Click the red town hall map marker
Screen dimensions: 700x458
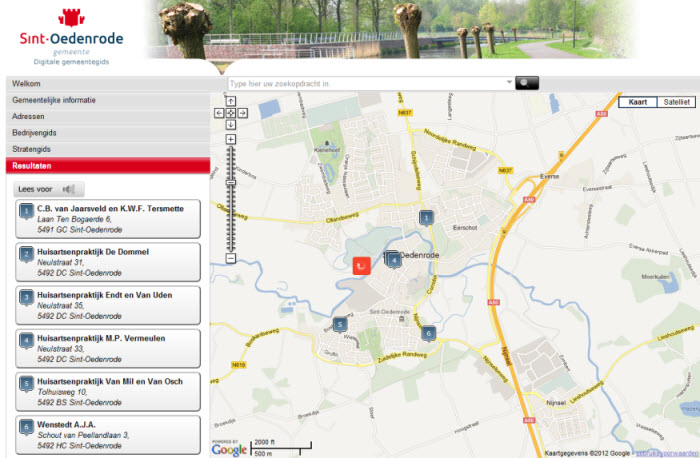point(361,265)
